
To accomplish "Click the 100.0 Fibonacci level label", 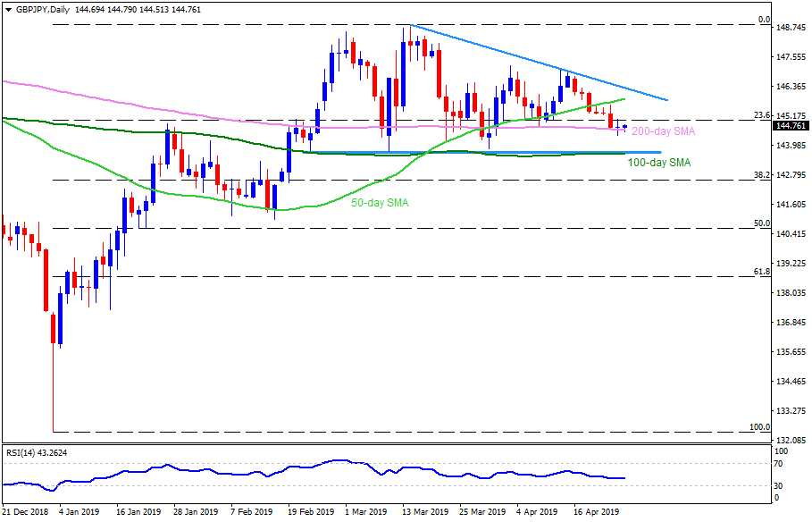I will coord(760,427).
